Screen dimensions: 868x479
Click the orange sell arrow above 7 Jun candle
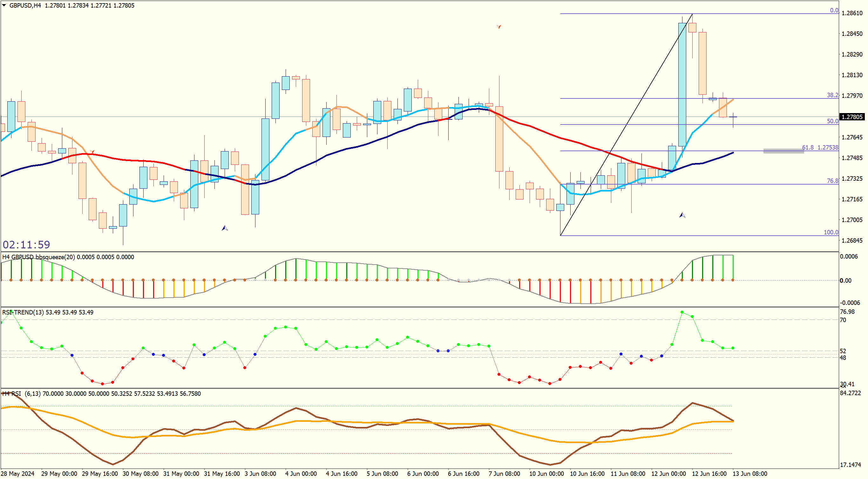[x=499, y=26]
